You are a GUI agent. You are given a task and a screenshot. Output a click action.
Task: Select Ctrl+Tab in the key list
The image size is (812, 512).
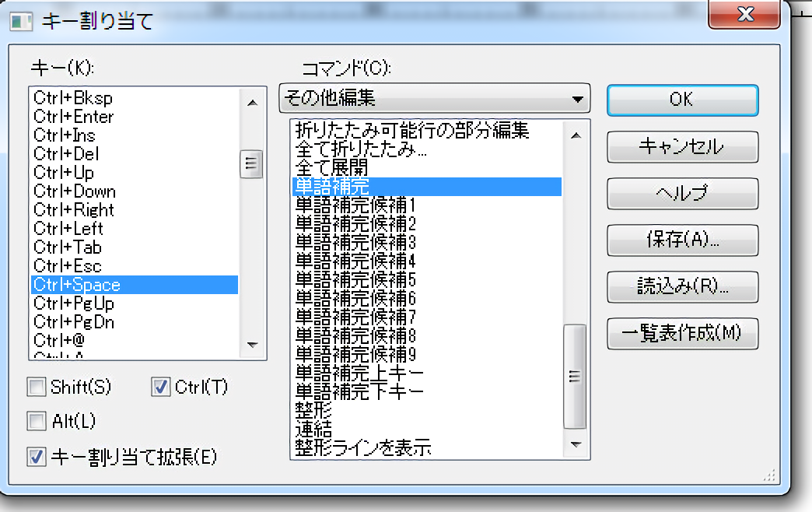click(68, 247)
